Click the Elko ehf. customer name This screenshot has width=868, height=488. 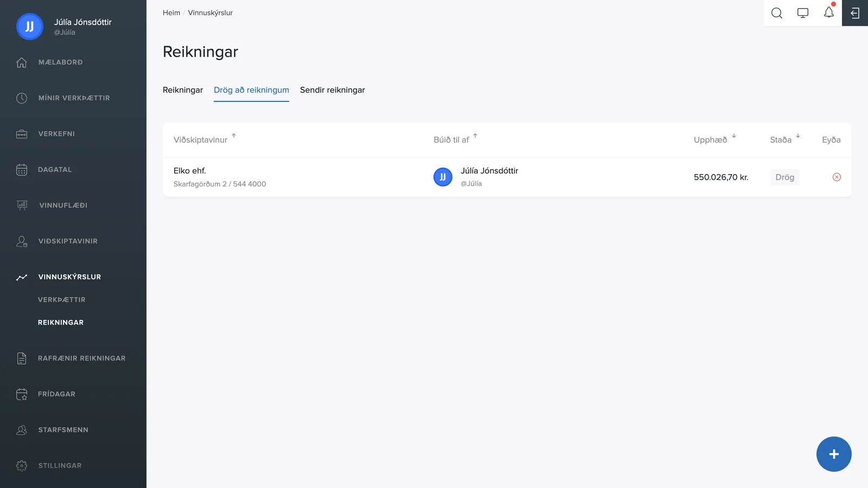pos(190,171)
